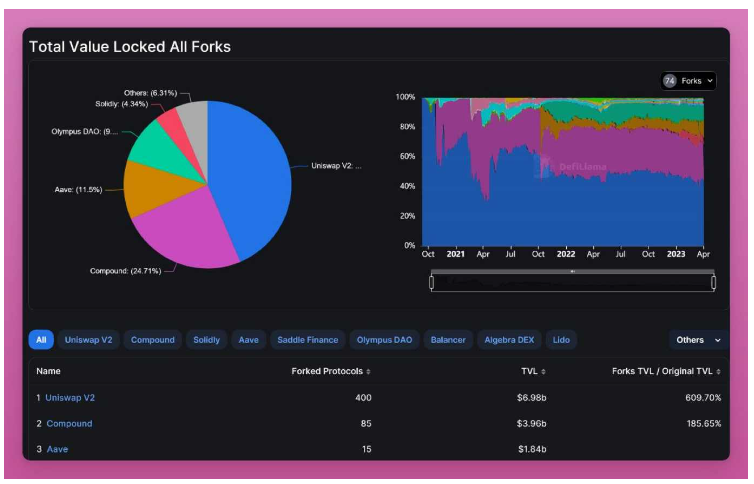Open the 74 Forks dropdown
The image size is (754, 484).
pos(689,81)
